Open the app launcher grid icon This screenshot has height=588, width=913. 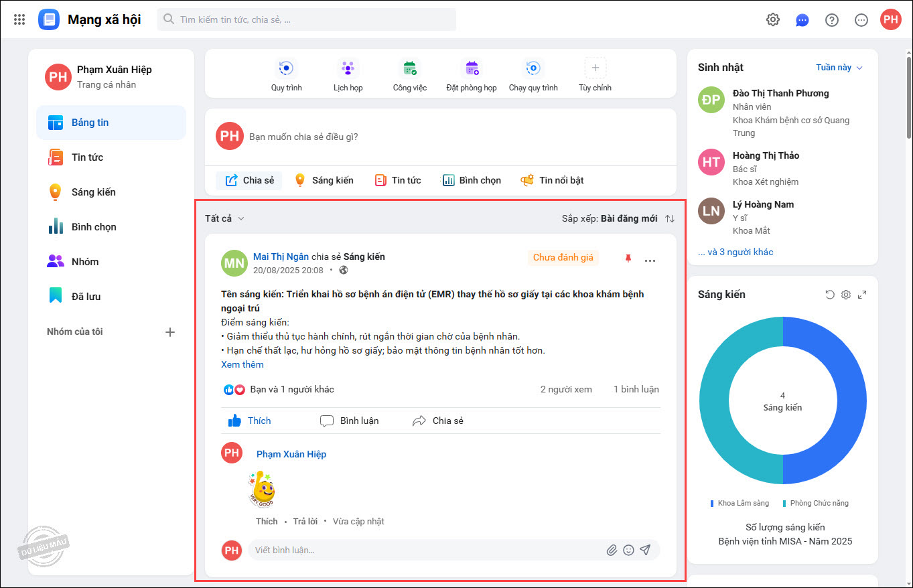coord(19,19)
